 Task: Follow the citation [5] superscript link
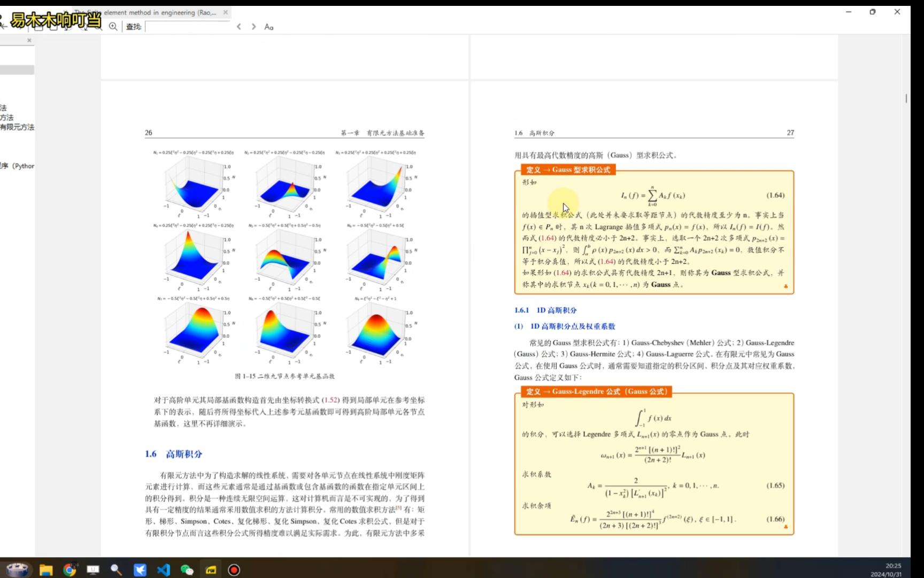pos(398,508)
